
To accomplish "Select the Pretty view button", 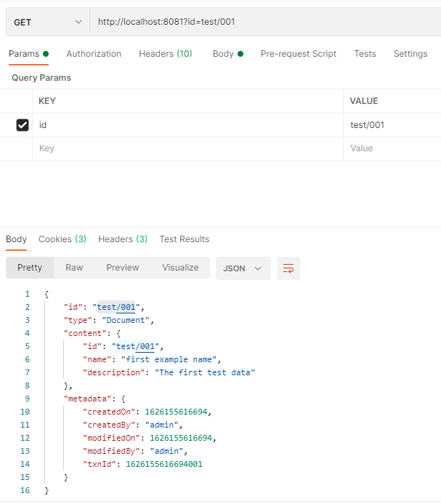I will click(30, 268).
